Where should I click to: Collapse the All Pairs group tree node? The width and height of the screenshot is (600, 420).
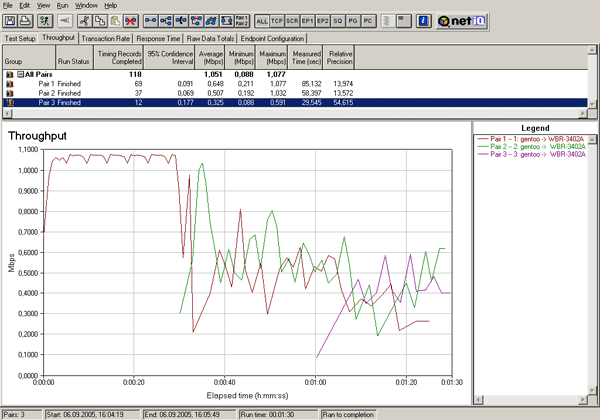coord(21,74)
